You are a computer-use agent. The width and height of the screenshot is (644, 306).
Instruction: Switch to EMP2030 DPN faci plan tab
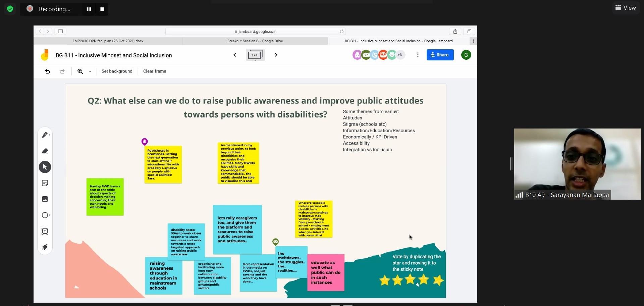108,41
